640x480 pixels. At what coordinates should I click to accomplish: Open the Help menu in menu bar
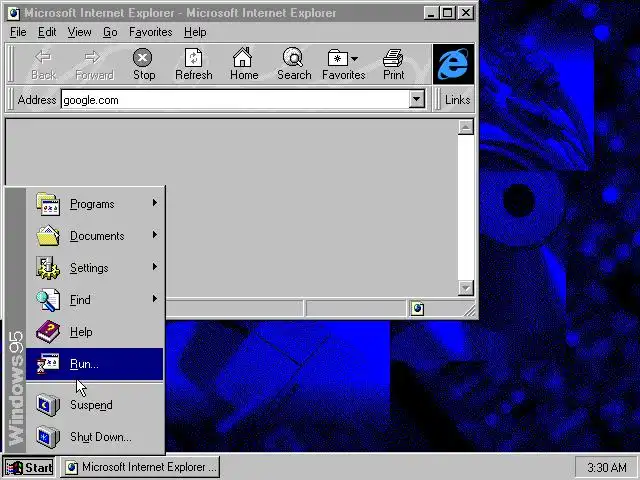point(195,32)
